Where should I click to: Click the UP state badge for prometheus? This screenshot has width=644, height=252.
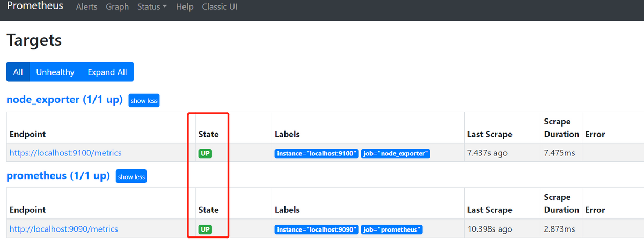(x=204, y=229)
